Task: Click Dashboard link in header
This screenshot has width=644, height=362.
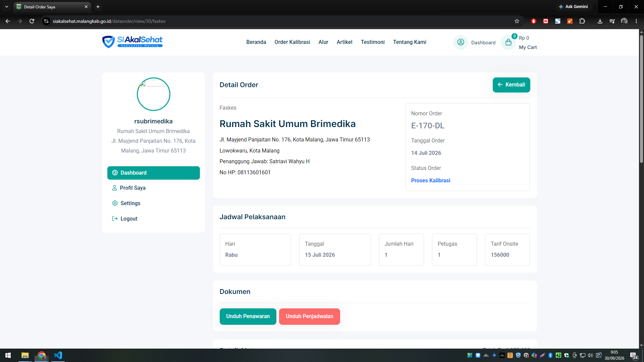Action: 483,43
